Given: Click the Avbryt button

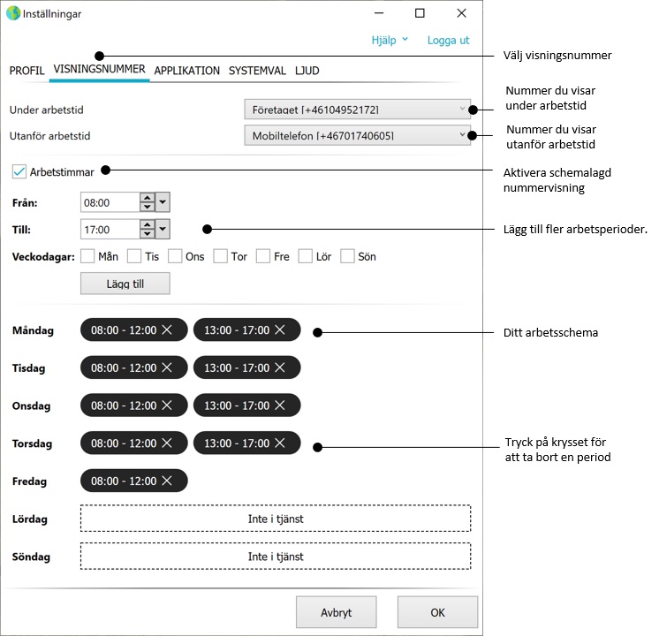Looking at the screenshot, I should point(337,612).
